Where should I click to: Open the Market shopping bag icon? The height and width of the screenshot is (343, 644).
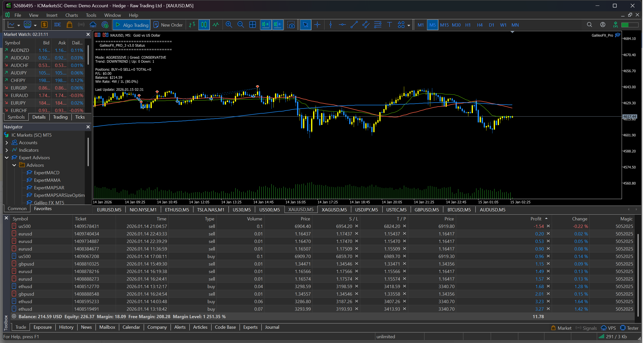pyautogui.click(x=69, y=25)
